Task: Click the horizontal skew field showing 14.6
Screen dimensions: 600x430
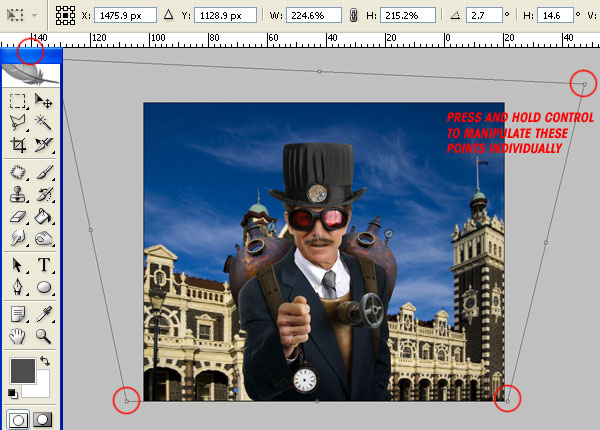Action: tap(555, 15)
